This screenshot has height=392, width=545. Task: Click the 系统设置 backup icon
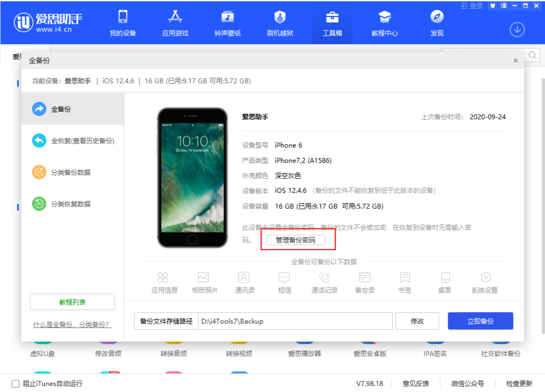pyautogui.click(x=486, y=281)
